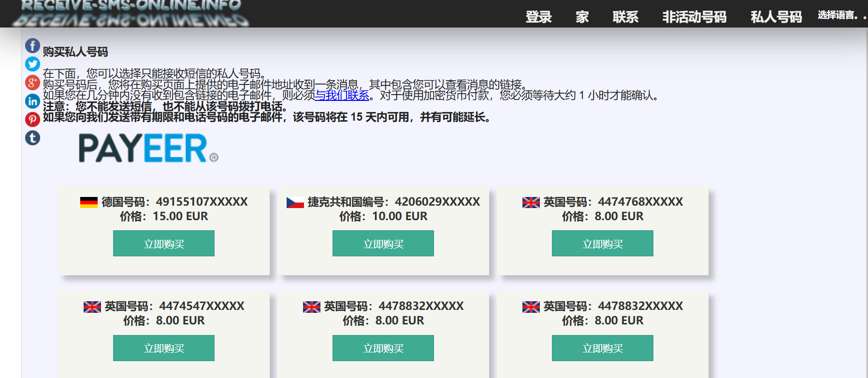868x378 pixels.
Task: Open the Facebook share icon
Action: [32, 46]
